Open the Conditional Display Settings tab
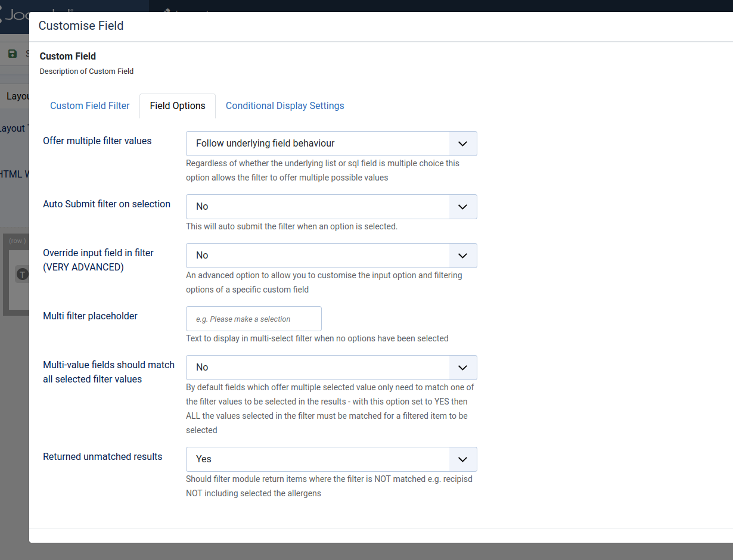 285,105
